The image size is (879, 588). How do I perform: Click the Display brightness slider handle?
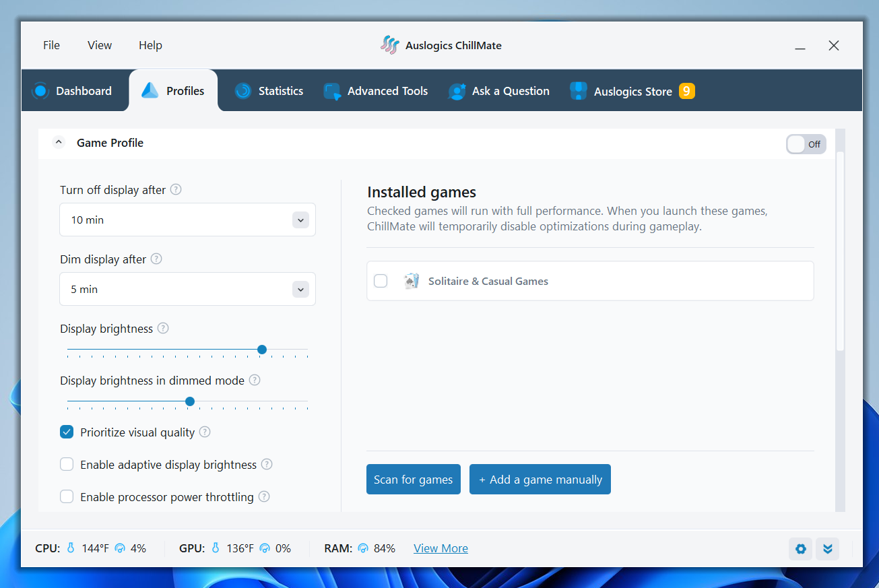[x=262, y=350]
